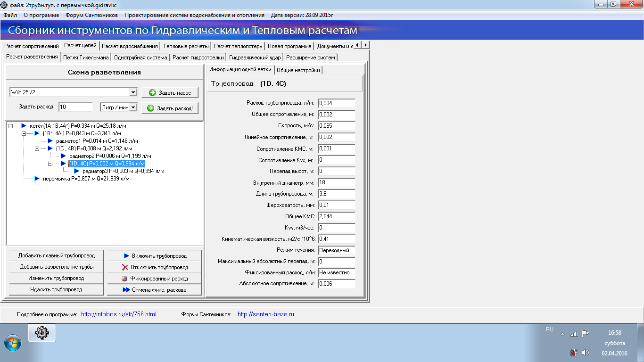Click the arrow icon beside перемычка row

pyautogui.click(x=37, y=179)
